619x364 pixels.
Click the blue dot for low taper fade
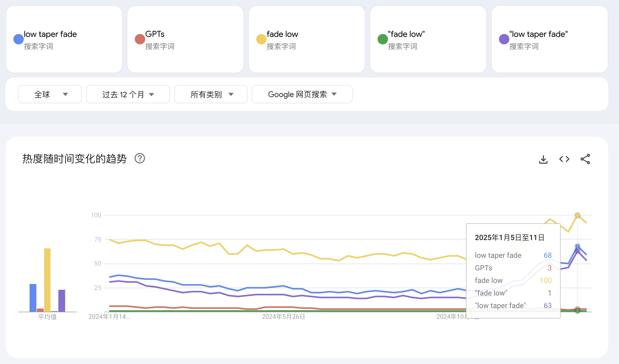coord(19,39)
